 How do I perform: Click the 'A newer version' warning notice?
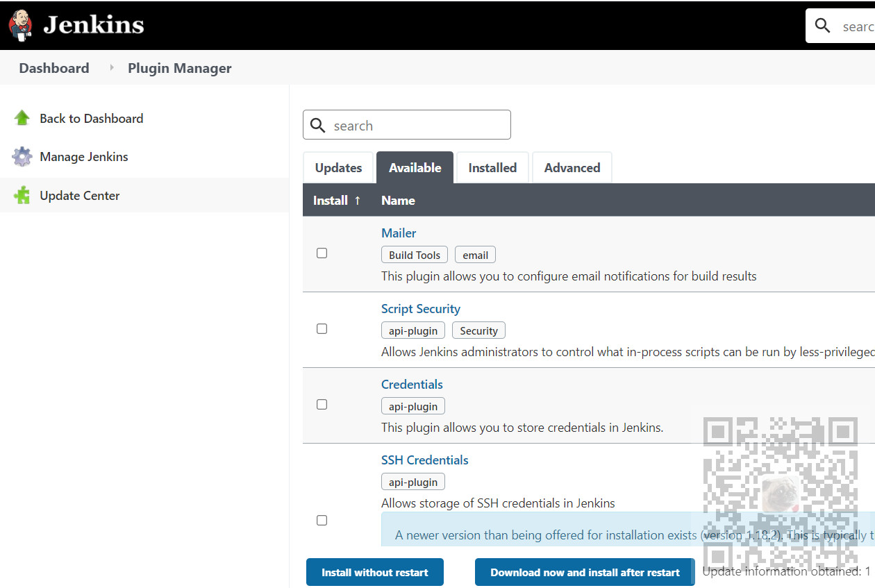(x=628, y=530)
